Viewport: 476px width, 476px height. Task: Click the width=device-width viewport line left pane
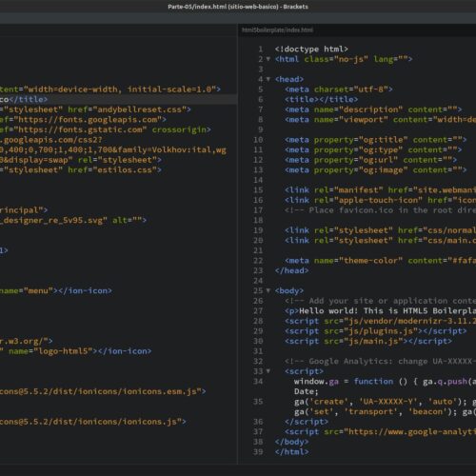(110, 89)
